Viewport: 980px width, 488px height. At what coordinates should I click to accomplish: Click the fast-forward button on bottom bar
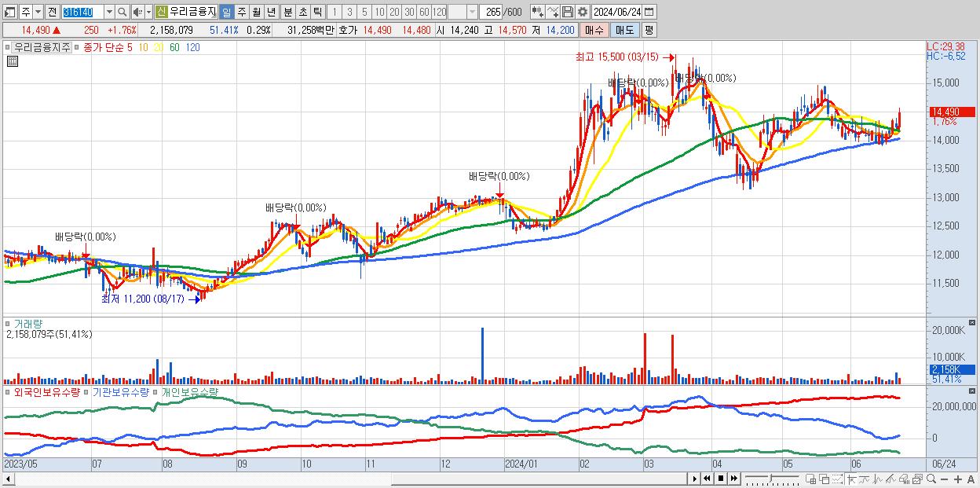click(733, 479)
